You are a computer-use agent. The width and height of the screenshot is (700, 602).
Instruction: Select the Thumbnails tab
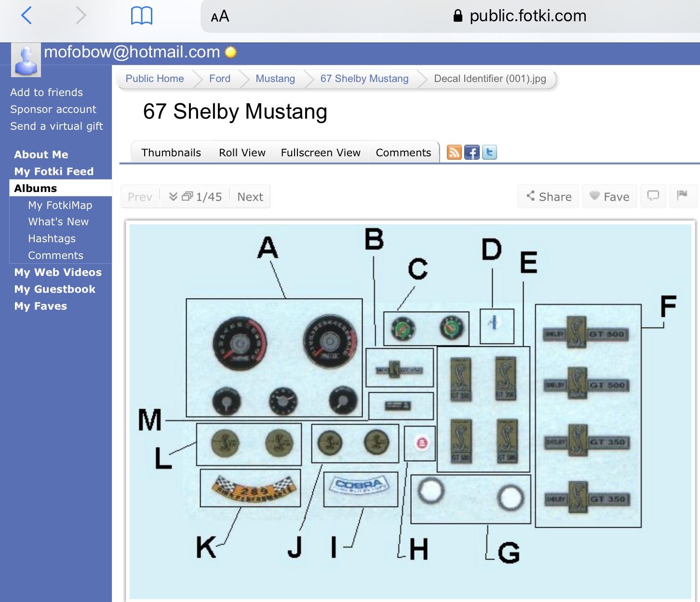(x=171, y=152)
